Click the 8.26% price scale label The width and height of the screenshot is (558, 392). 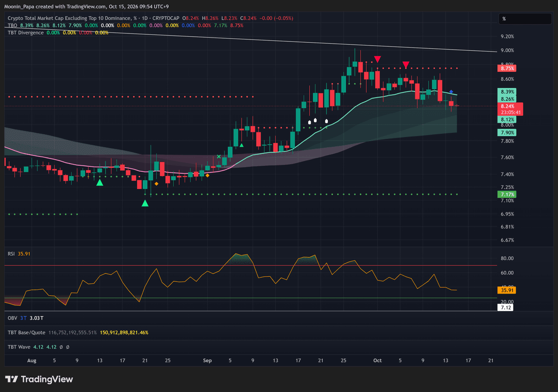click(506, 99)
